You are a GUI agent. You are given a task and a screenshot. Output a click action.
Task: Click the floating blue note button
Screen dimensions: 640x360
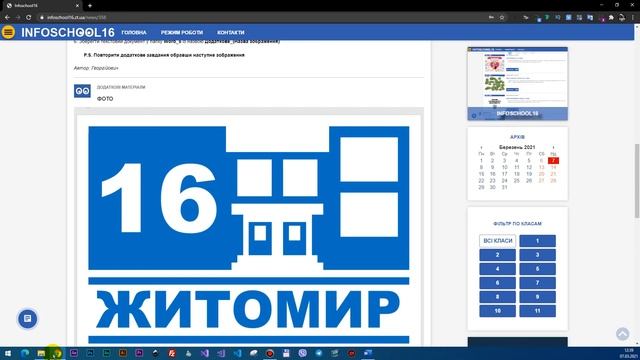pyautogui.click(x=27, y=318)
